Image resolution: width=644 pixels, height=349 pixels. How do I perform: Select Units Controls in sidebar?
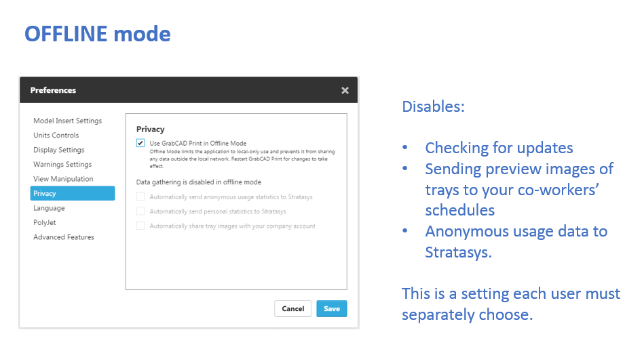point(56,136)
